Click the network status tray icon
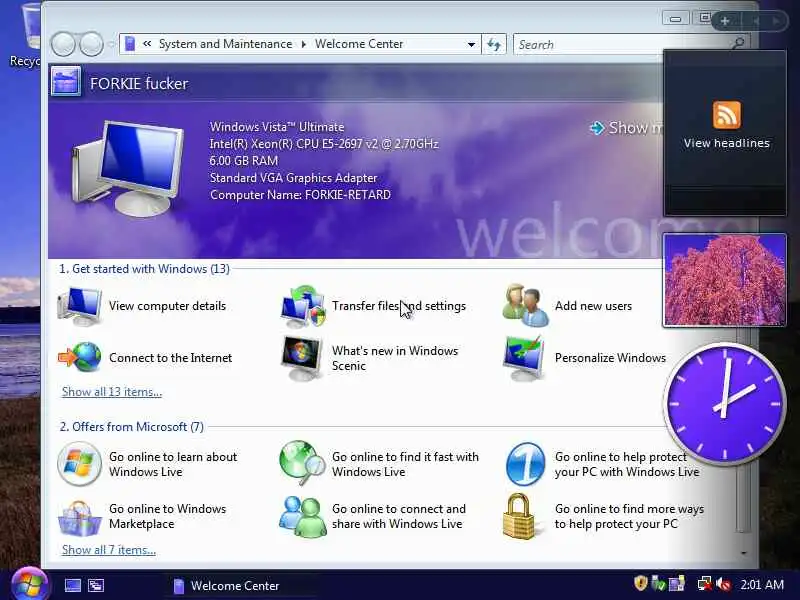Image resolution: width=800 pixels, height=600 pixels. tap(705, 584)
